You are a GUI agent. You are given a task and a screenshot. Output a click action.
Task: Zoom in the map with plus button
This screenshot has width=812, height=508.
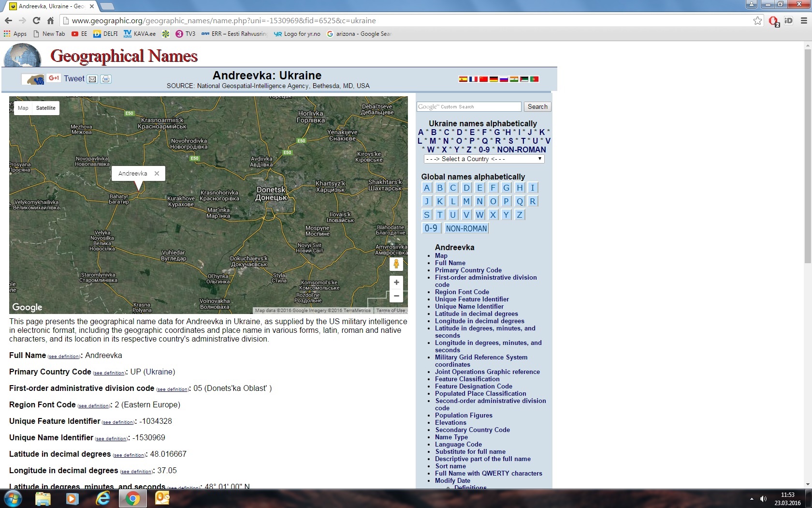(396, 283)
